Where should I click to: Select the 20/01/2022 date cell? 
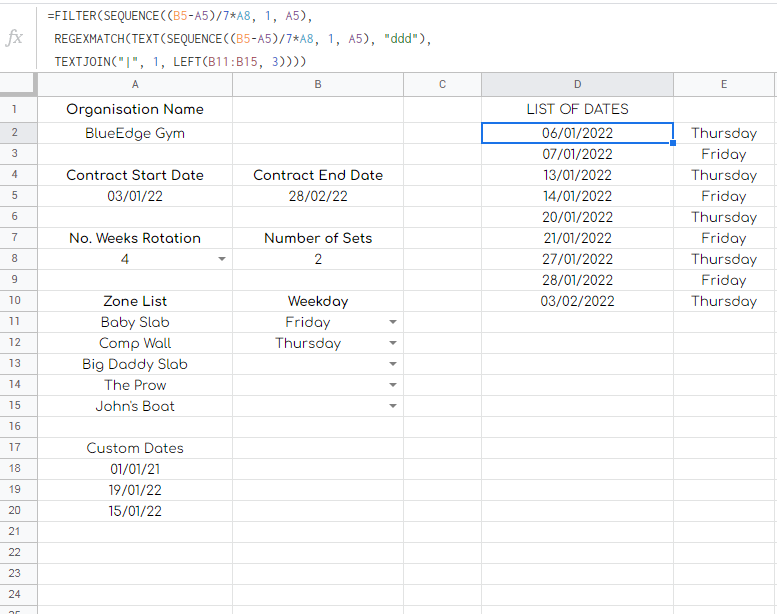point(577,217)
